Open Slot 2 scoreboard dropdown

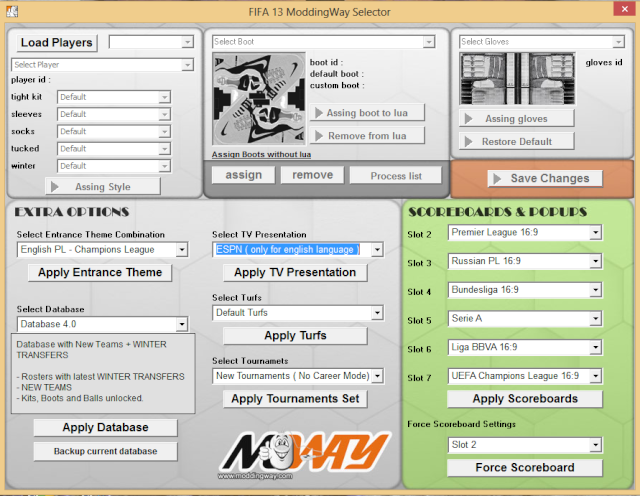525,232
